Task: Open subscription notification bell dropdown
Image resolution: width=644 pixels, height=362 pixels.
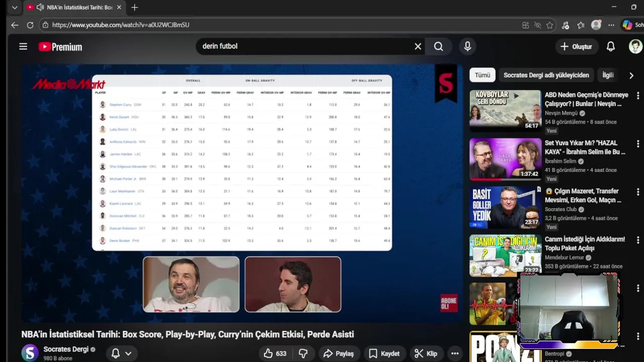Action: pyautogui.click(x=122, y=353)
